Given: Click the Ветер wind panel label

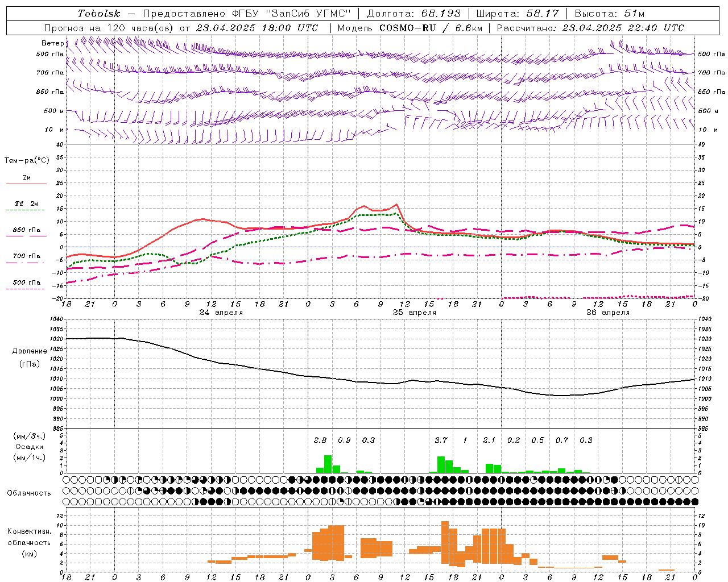Looking at the screenshot, I should pyautogui.click(x=53, y=43).
